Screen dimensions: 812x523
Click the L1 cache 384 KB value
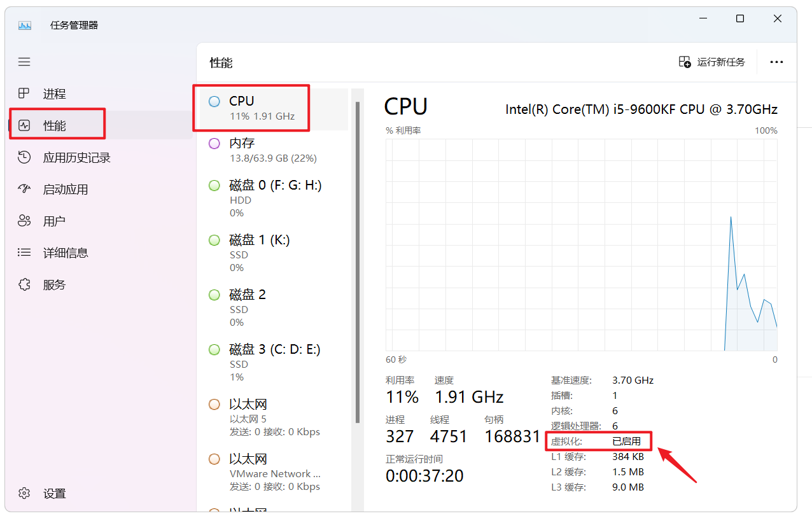click(x=628, y=457)
